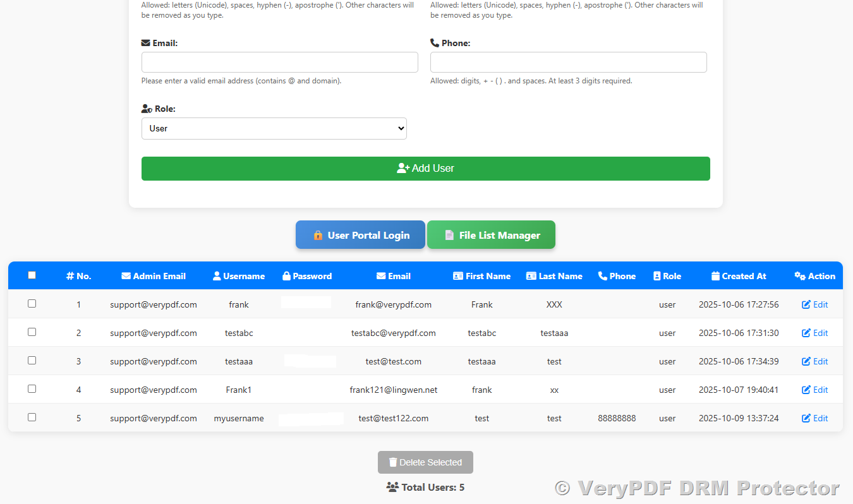
Task: Tick the checkbox for row 5 myusername
Action: (32, 417)
